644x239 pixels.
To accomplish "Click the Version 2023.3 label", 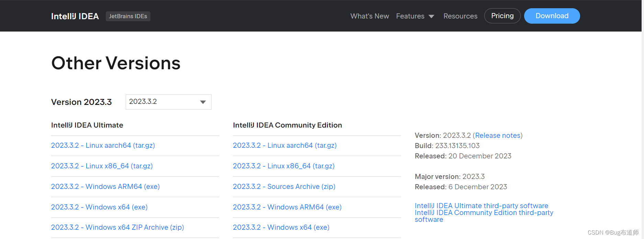I will coord(81,102).
